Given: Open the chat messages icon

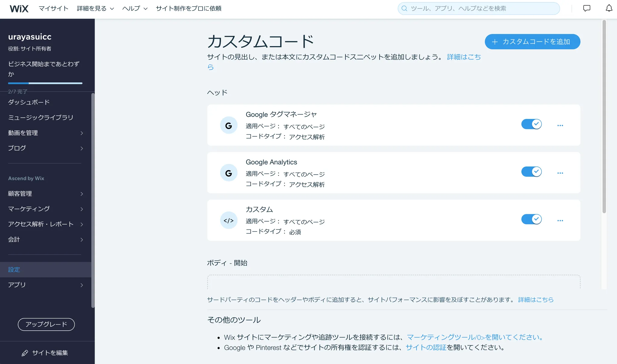Looking at the screenshot, I should coord(587,8).
